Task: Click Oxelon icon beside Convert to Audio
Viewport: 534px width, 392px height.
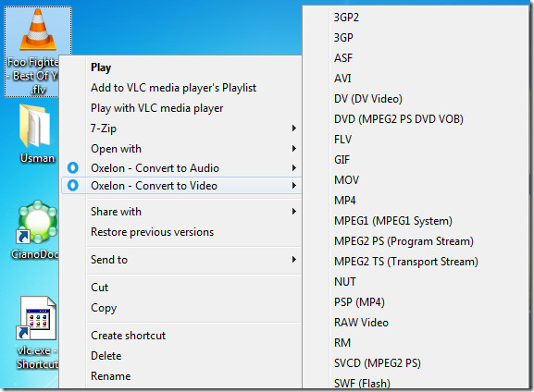Action: [73, 167]
